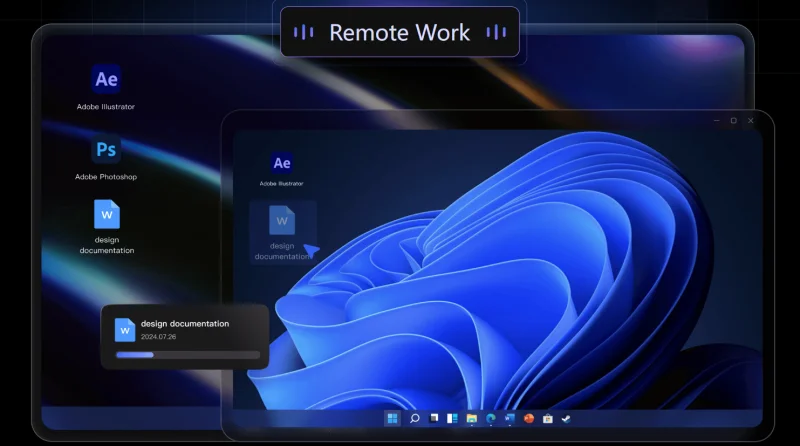Launch Microsoft Edge from the taskbar
Viewport: 800px width, 446px height.
(x=491, y=418)
